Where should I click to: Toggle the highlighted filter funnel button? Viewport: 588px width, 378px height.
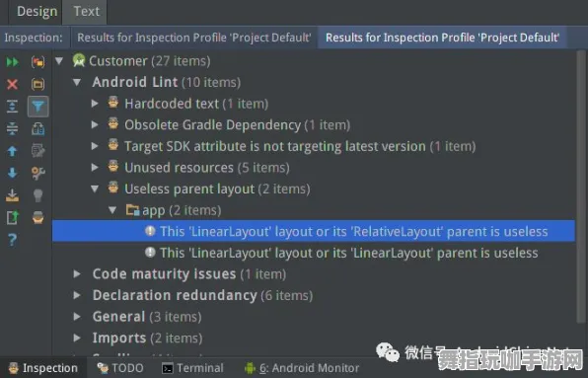(x=37, y=107)
